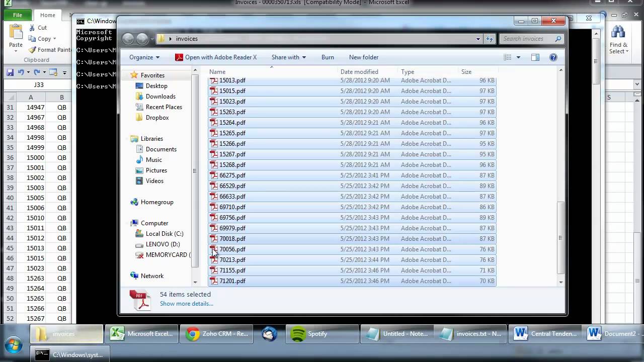This screenshot has height=362, width=644.
Task: Open Explorer help button
Action: click(x=553, y=57)
